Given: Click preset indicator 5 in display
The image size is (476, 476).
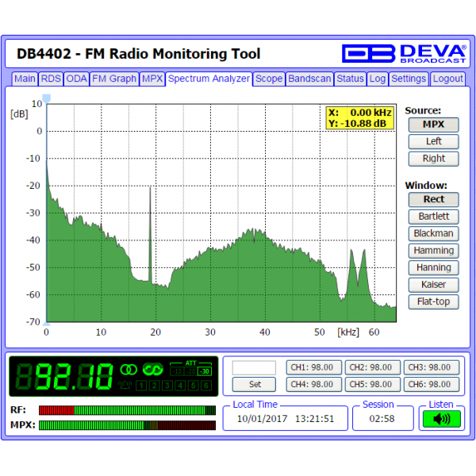Looking at the screenshot, I should (x=193, y=386).
